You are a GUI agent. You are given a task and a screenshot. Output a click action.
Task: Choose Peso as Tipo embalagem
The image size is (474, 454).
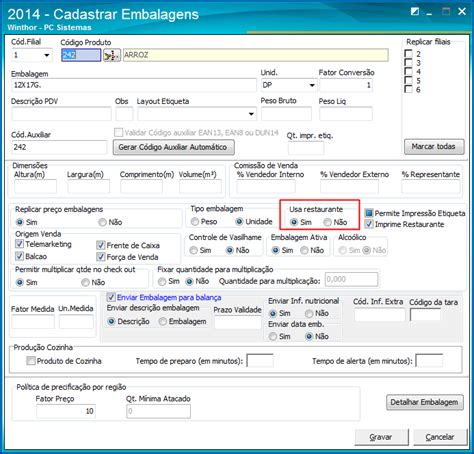pos(195,222)
